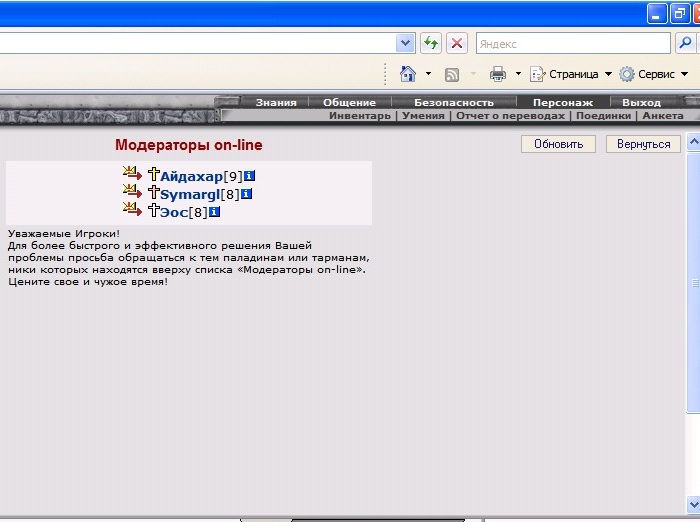Open info icon for Эос
Screen dimensions: 700x522
pos(214,212)
